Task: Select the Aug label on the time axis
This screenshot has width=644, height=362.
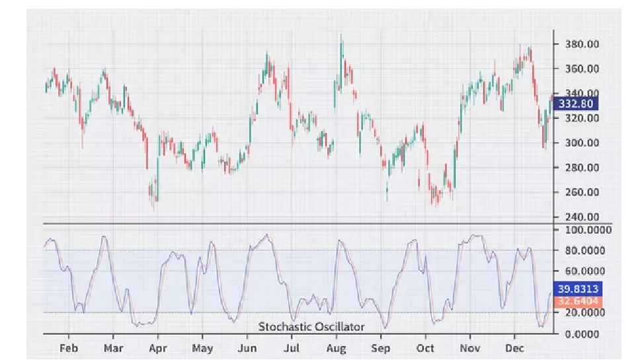Action: 336,349
